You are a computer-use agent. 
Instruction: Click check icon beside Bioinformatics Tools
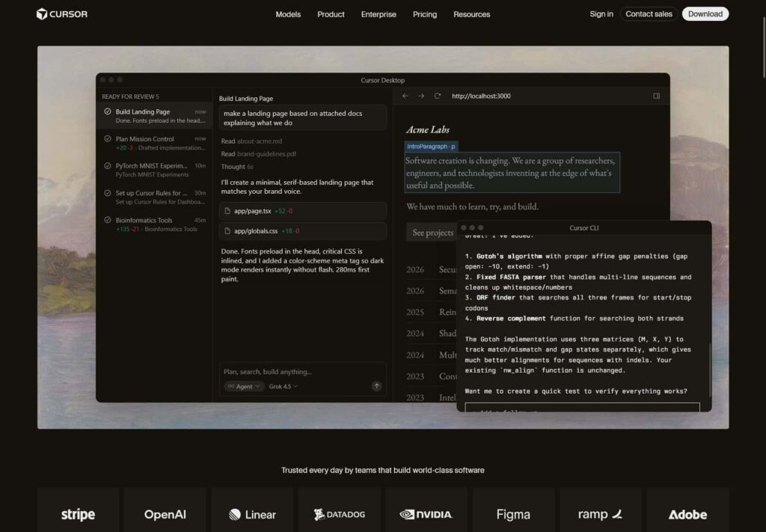pyautogui.click(x=108, y=220)
